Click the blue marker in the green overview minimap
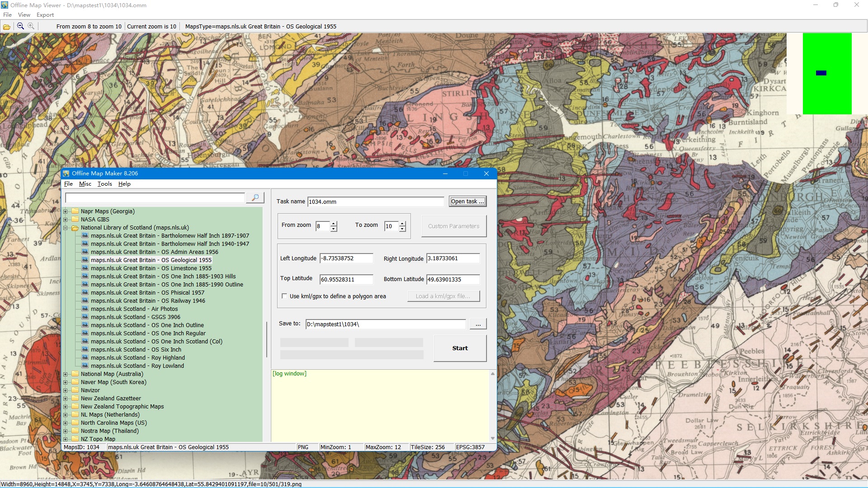Viewport: 868px width, 488px height. coord(821,73)
